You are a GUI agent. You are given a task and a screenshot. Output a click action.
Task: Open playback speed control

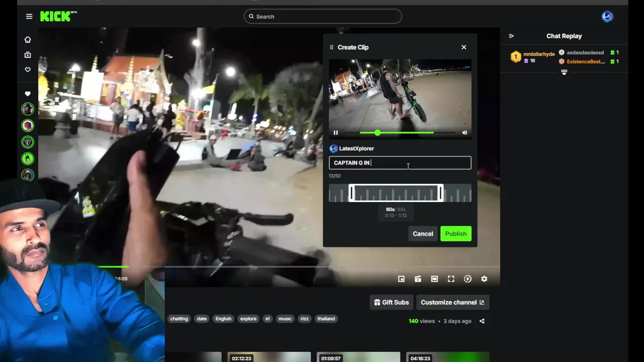467,279
